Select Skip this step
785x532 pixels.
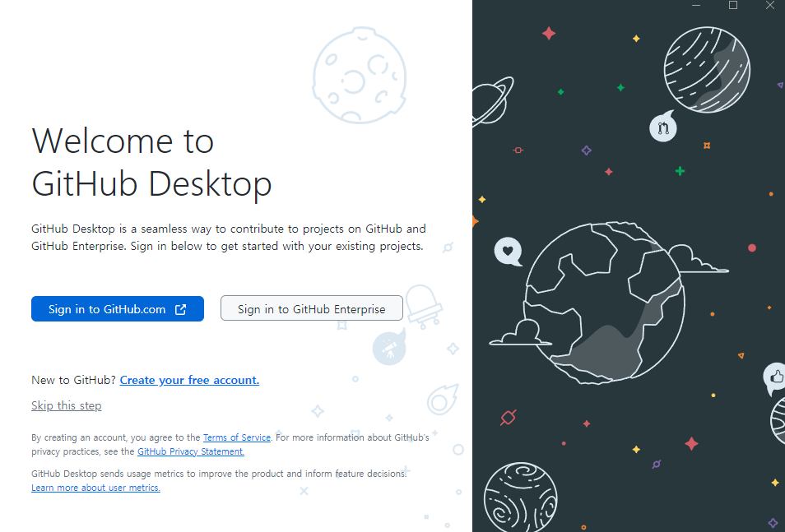pyautogui.click(x=66, y=405)
